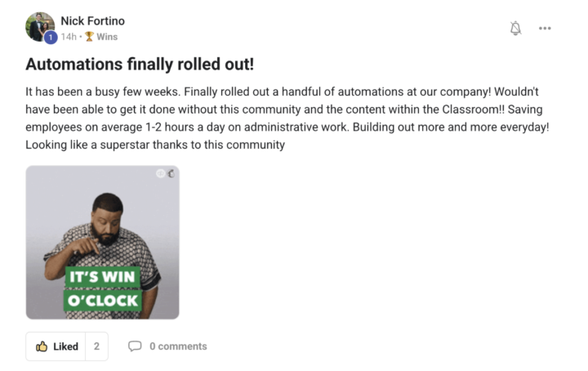Open the 0 comments link

tap(177, 346)
